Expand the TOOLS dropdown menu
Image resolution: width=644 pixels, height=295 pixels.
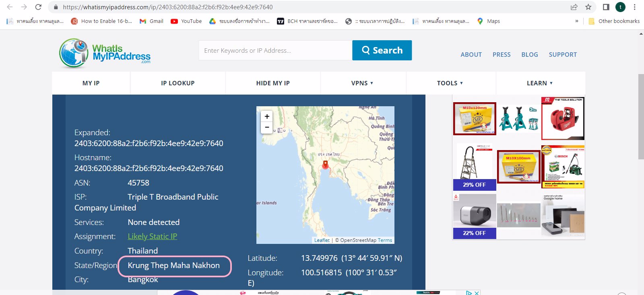(x=450, y=83)
